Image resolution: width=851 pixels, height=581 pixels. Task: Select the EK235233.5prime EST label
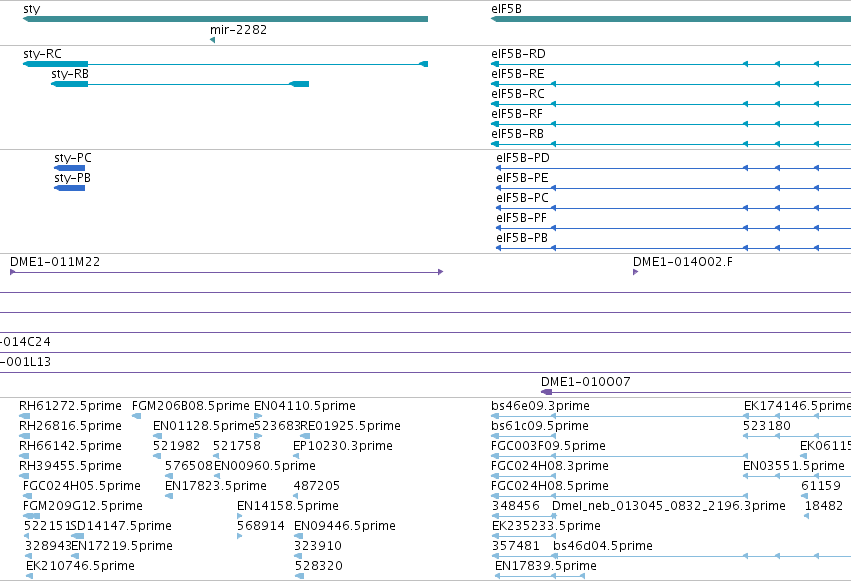(x=546, y=526)
